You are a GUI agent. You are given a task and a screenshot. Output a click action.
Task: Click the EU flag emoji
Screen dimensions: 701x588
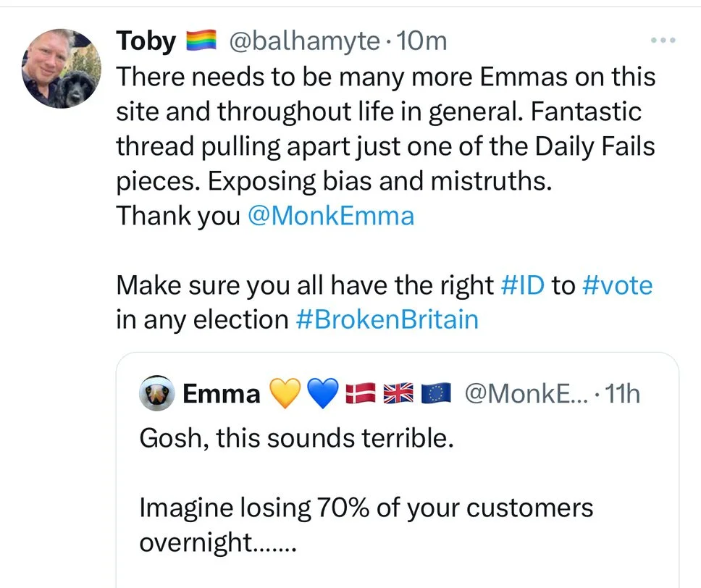(x=435, y=394)
